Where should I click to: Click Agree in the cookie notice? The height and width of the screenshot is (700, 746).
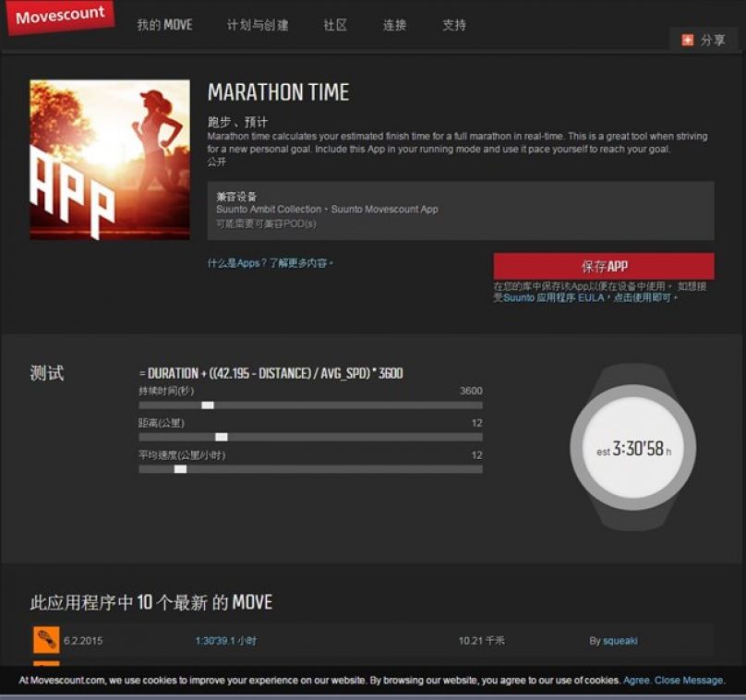click(x=636, y=680)
